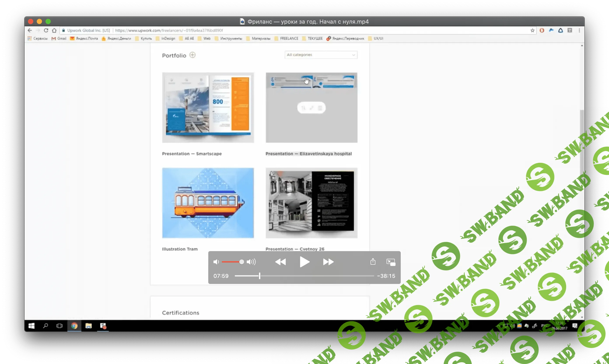
Task: Open Presentation — Smartscape portfolio thumbnail
Action: tap(208, 107)
